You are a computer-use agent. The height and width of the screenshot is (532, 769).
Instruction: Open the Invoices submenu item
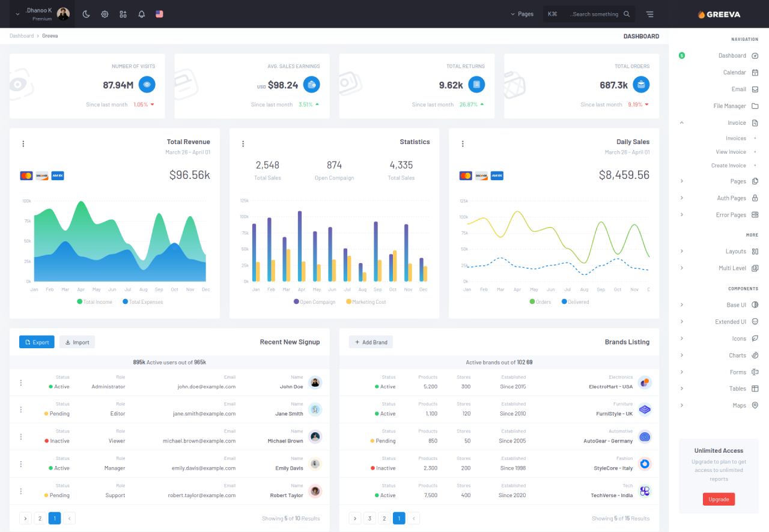[736, 138]
